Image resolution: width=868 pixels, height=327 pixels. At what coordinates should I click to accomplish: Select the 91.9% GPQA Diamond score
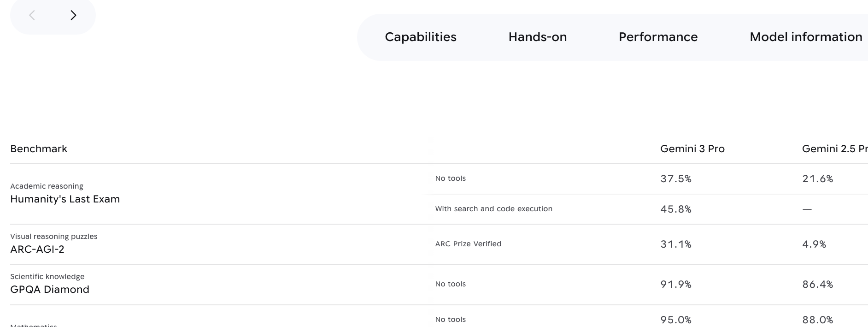tap(676, 284)
